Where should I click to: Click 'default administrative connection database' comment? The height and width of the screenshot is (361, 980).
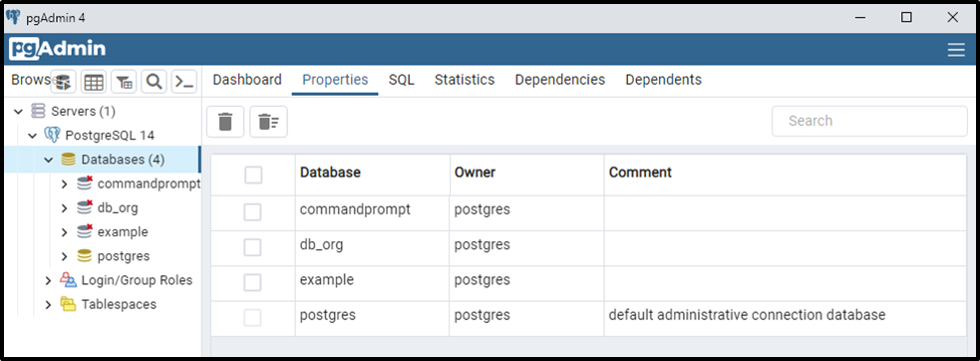point(747,315)
